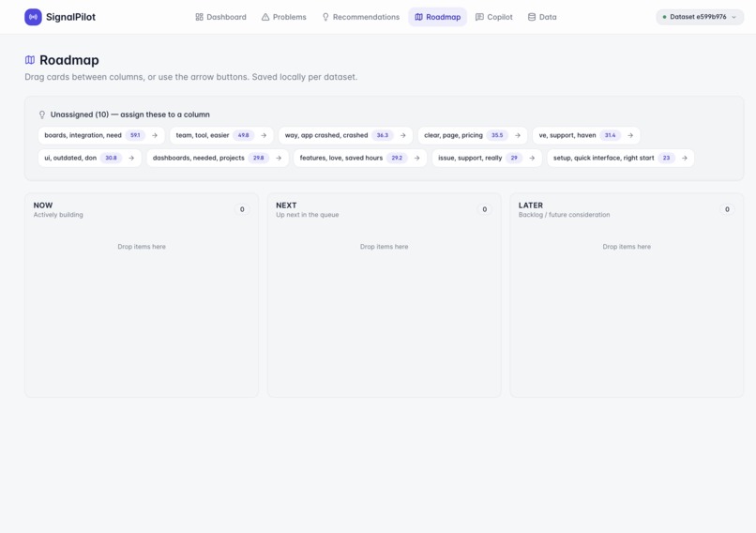Click the SignalPilot brand name
756x533 pixels.
click(x=71, y=17)
